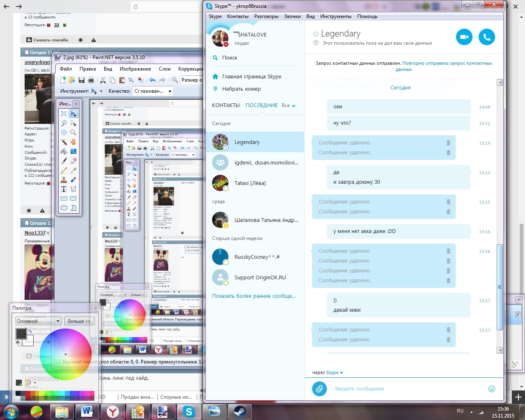Click the Save icon in Paint.NET toolbar
The height and width of the screenshot is (420, 525).
[82, 80]
